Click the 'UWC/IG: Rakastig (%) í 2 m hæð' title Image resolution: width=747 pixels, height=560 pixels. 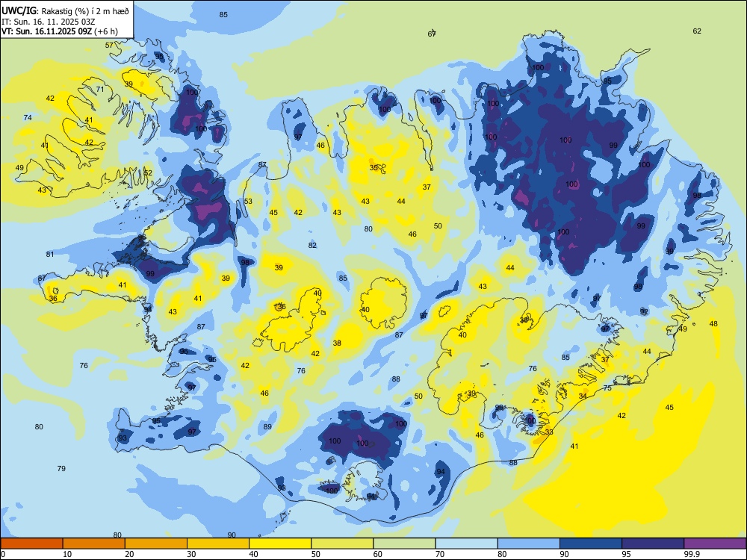[x=65, y=11]
